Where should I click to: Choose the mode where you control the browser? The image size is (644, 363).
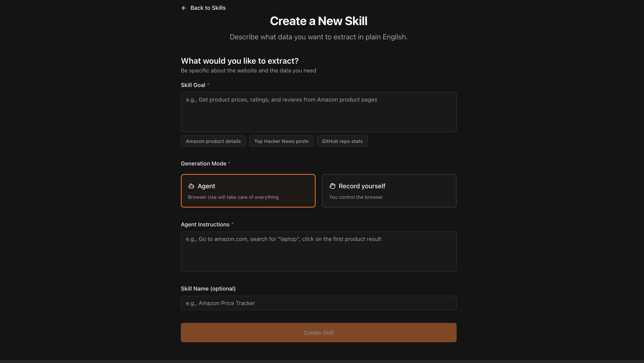[389, 191]
